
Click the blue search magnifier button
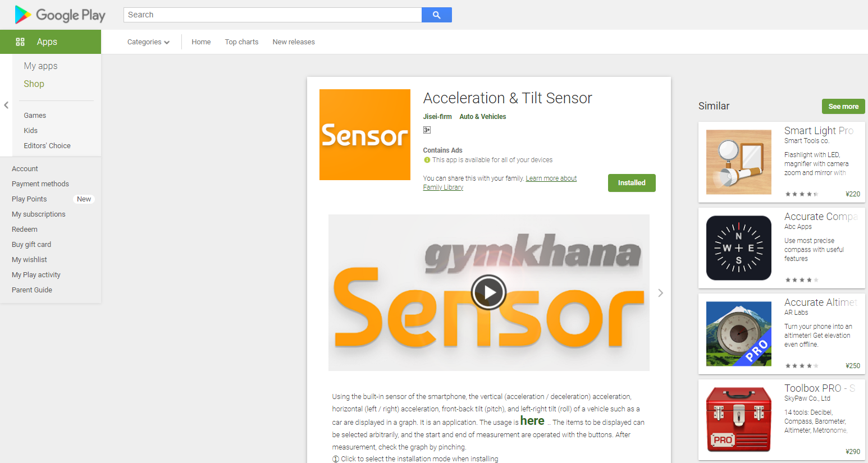[436, 15]
